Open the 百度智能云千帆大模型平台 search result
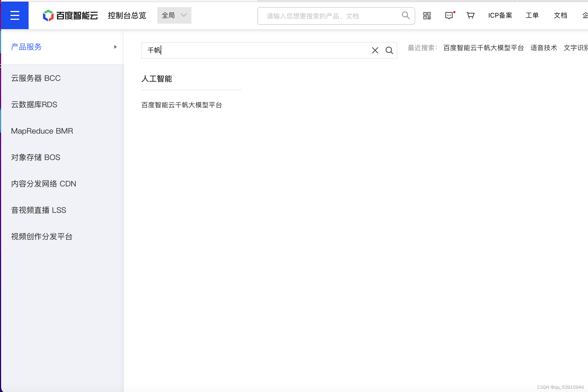This screenshot has width=588, height=392. pos(182,105)
